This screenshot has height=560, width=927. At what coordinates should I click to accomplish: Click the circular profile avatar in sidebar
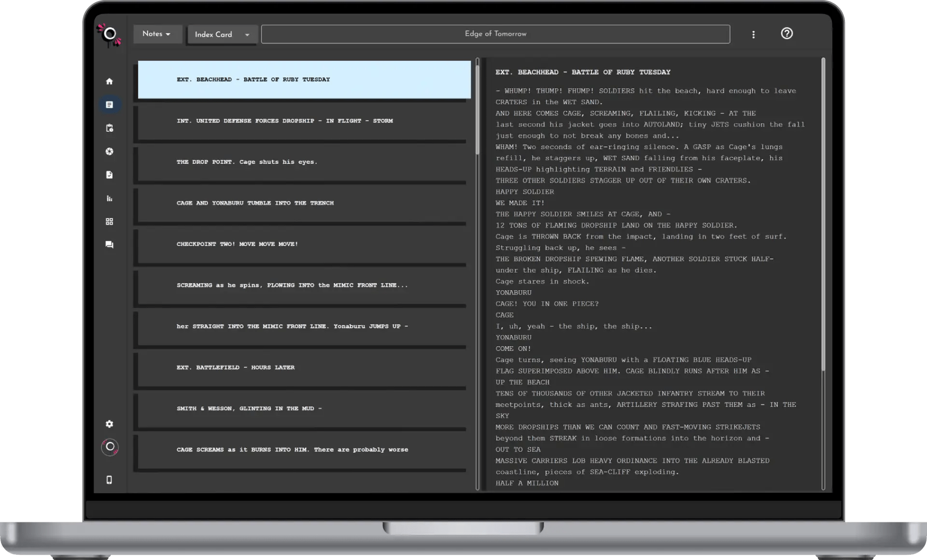(110, 447)
